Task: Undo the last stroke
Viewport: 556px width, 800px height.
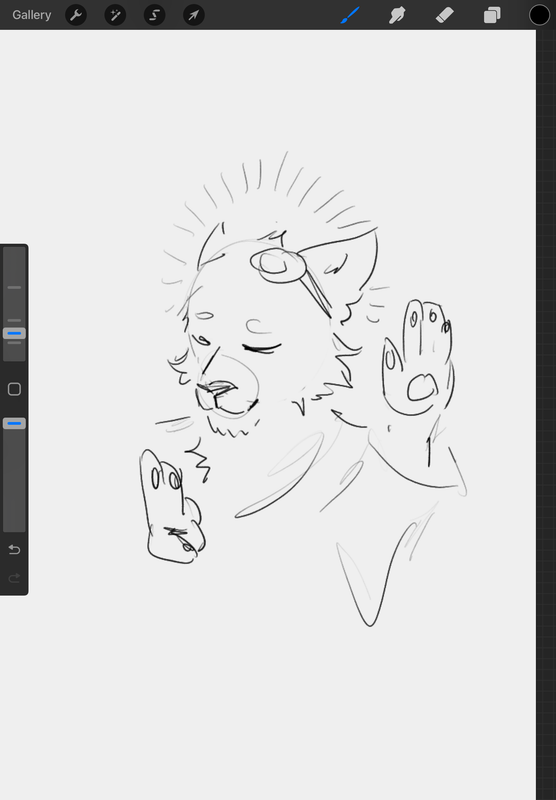Action: point(14,549)
